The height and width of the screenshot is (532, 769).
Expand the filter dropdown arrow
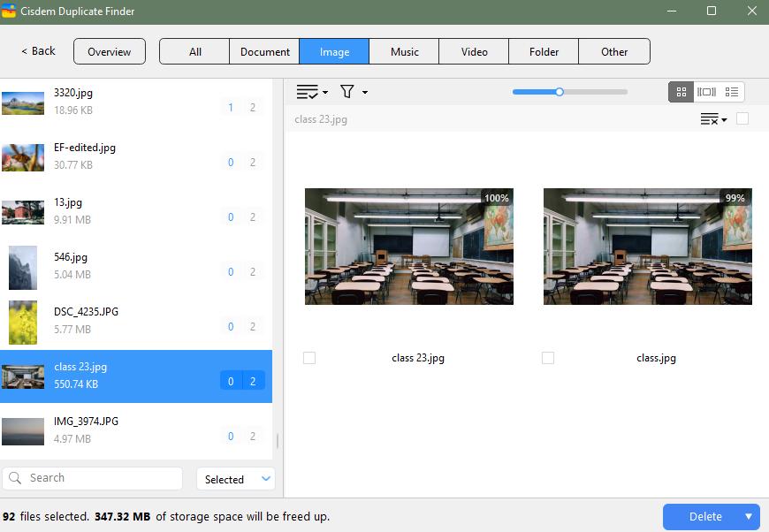[365, 93]
